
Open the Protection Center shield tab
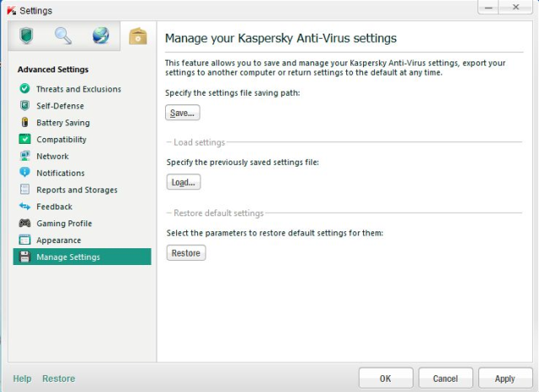click(27, 35)
